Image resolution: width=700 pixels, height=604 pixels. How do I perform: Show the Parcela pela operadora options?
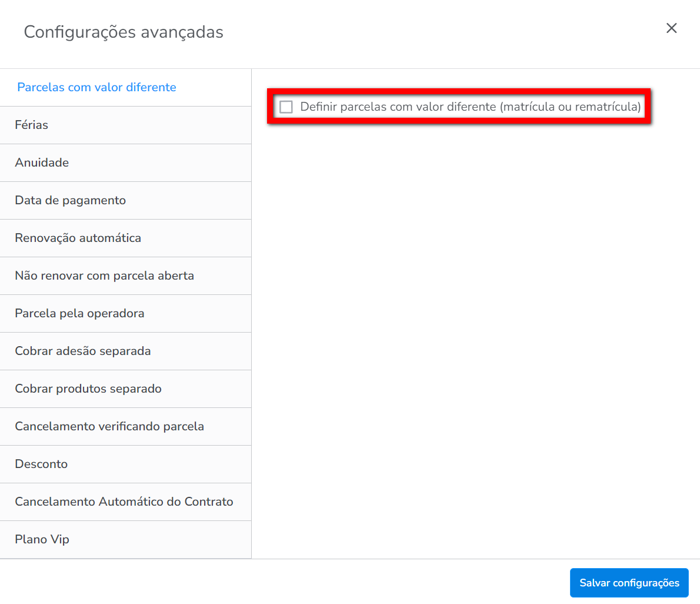[x=80, y=313]
